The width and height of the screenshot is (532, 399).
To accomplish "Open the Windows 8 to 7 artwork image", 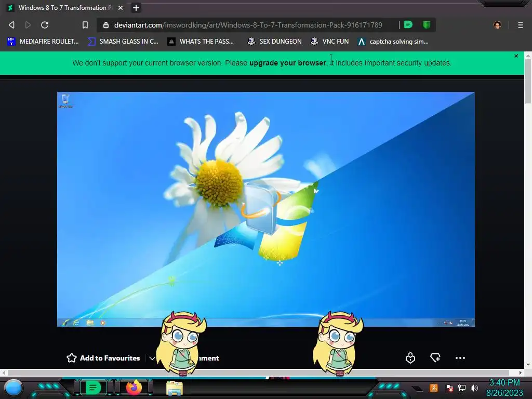I will [x=265, y=209].
